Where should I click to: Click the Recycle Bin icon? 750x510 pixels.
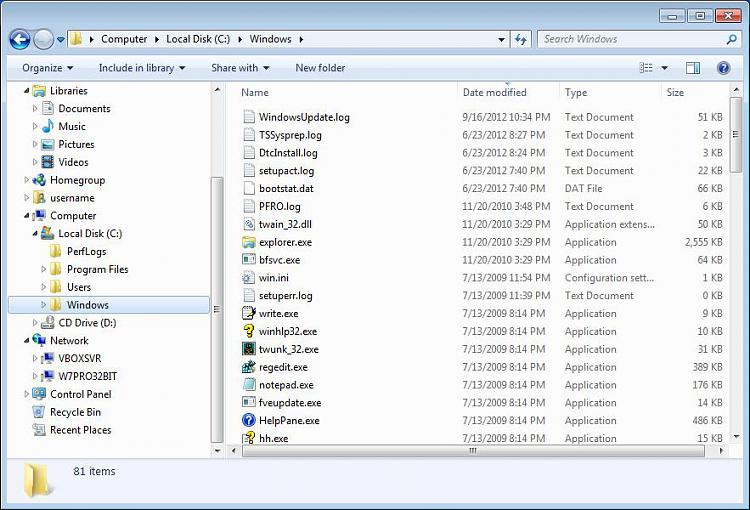tap(39, 412)
